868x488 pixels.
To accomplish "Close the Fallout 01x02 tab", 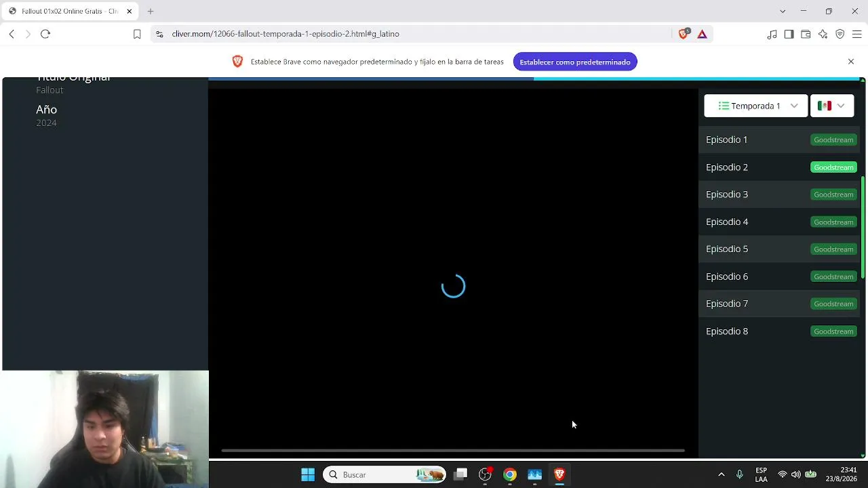I will [x=130, y=12].
